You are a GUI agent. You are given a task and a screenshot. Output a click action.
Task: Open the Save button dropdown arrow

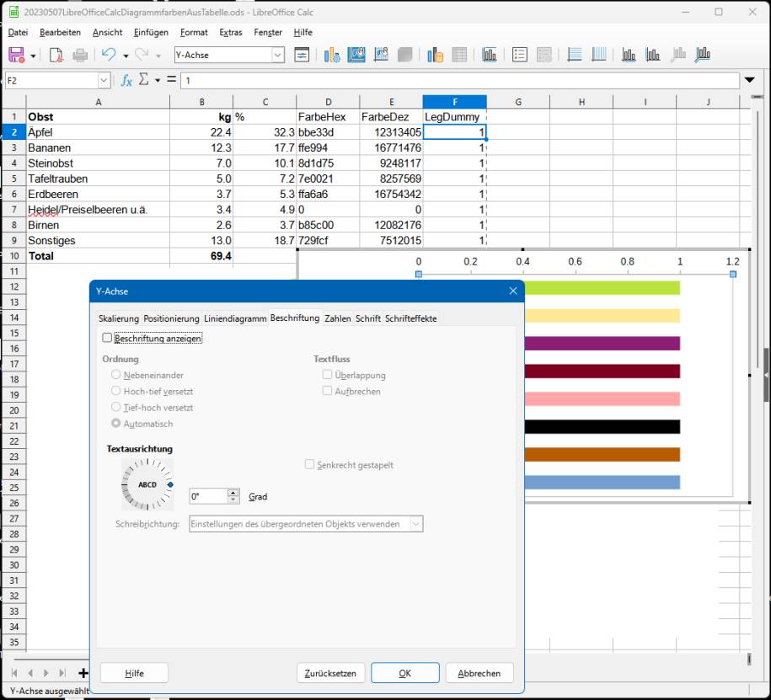[x=33, y=56]
